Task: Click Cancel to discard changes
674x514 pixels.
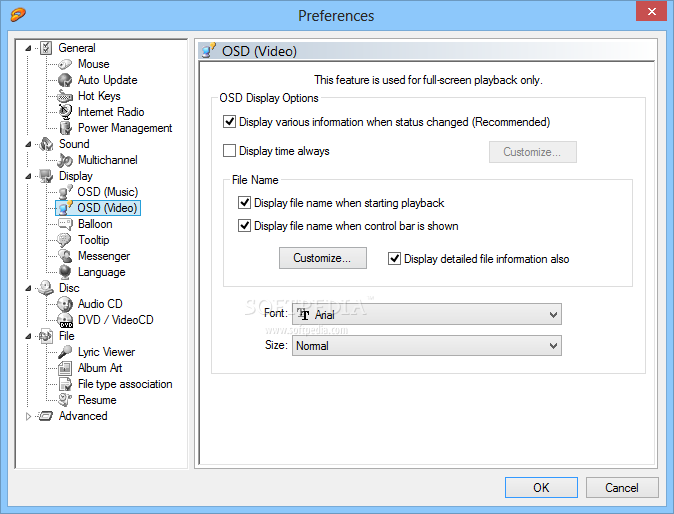Action: [622, 487]
